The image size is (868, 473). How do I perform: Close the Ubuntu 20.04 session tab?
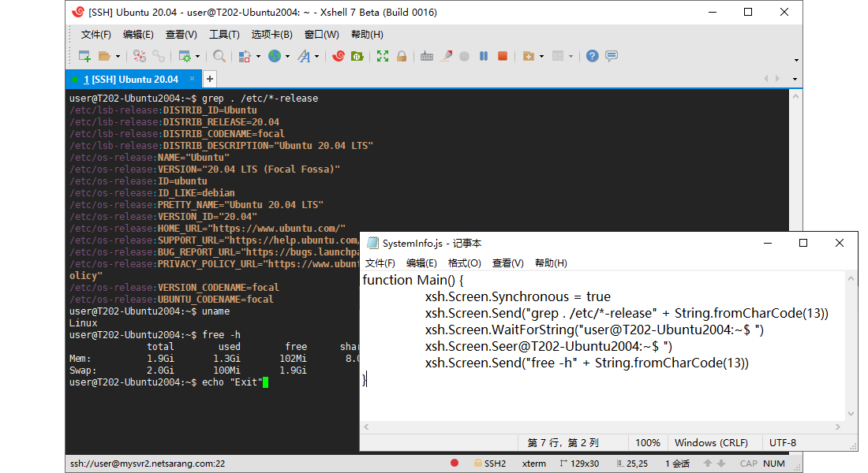[x=192, y=79]
